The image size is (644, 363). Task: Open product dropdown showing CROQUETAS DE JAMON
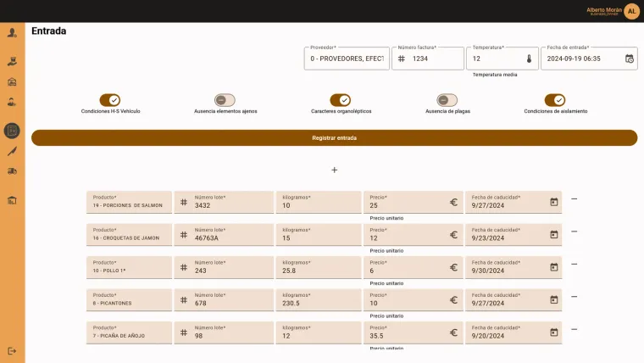click(129, 234)
